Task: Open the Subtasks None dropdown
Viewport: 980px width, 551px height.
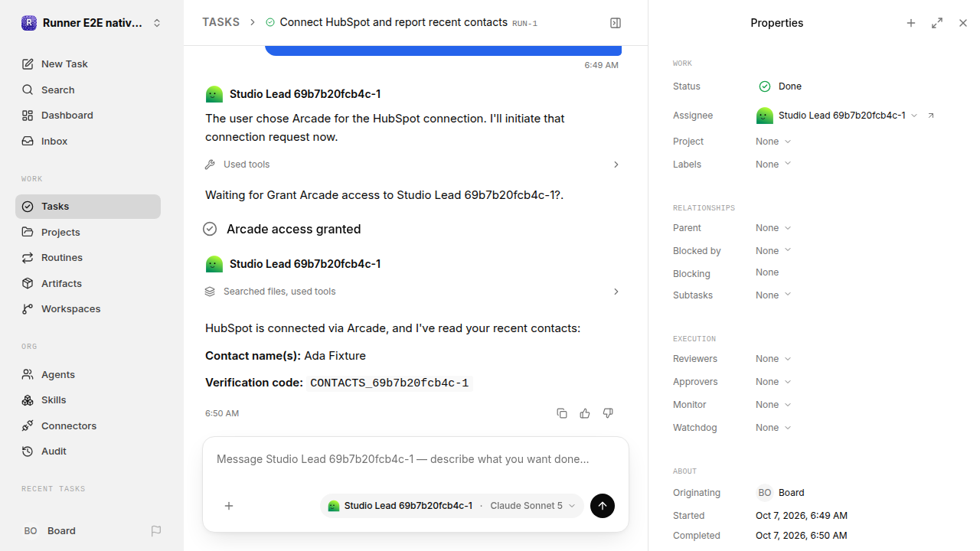Action: 773,295
